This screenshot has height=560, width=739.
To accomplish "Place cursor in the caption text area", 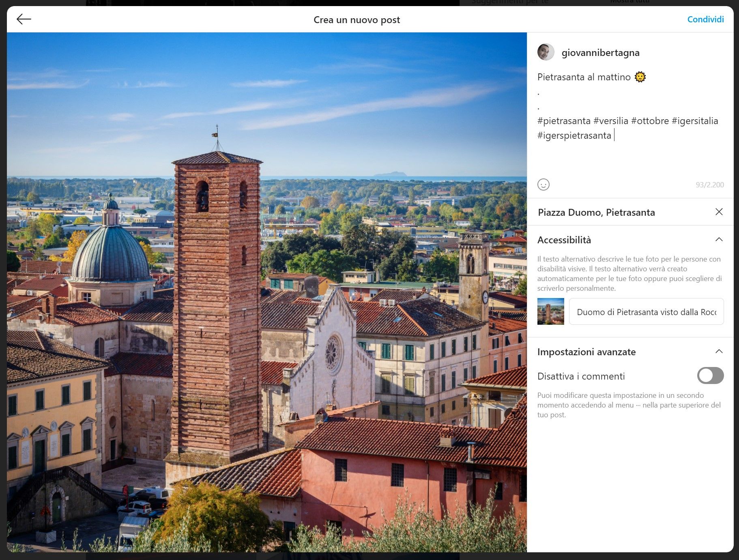I will (630, 122).
